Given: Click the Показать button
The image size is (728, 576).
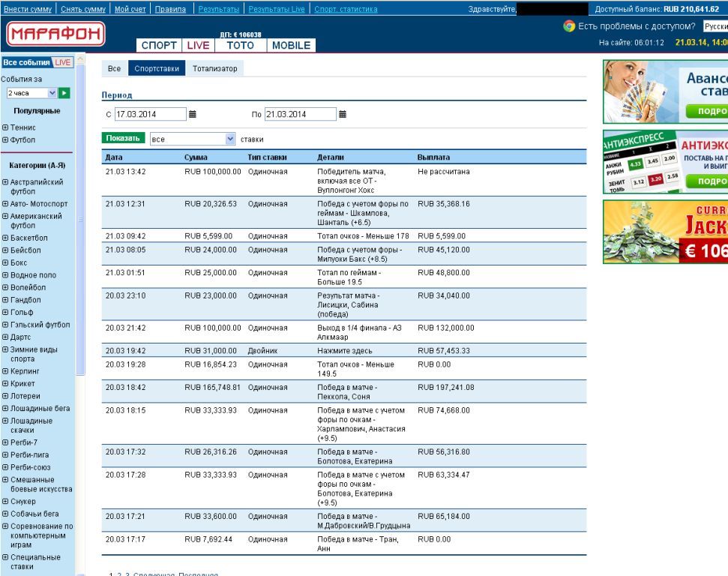Looking at the screenshot, I should 123,138.
